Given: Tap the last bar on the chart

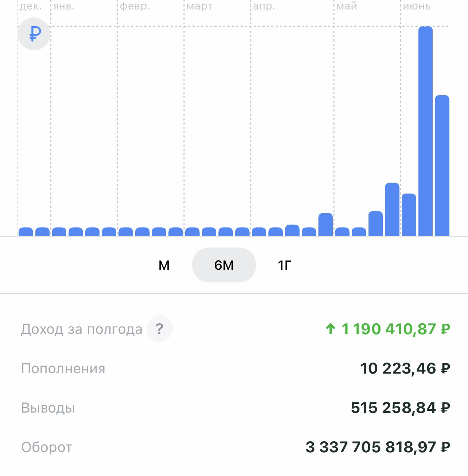Looking at the screenshot, I should click(x=442, y=166).
